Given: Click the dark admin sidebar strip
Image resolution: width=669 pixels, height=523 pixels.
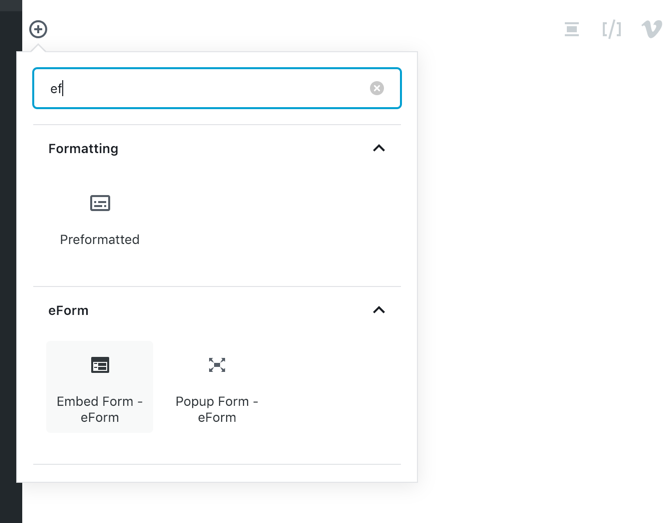Looking at the screenshot, I should pyautogui.click(x=9, y=264).
